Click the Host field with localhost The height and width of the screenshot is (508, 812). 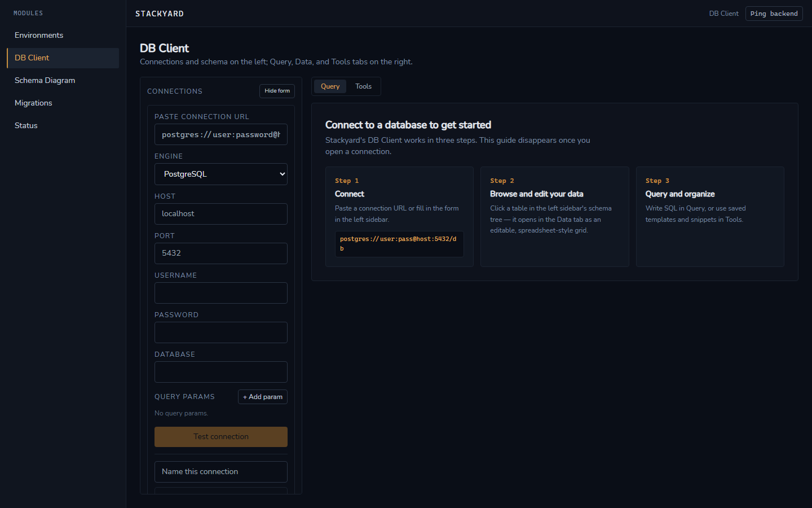pos(221,214)
